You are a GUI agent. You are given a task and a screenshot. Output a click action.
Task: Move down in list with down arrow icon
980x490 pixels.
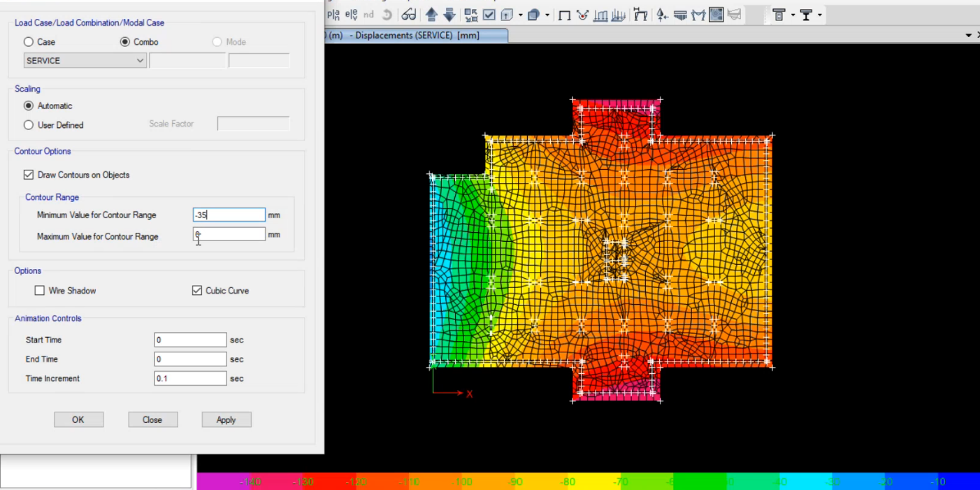tap(449, 15)
